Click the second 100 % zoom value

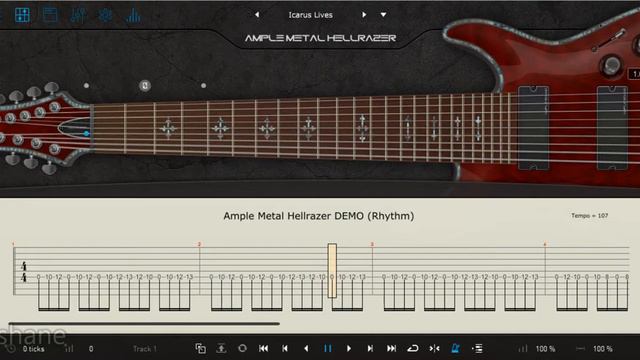point(603,349)
